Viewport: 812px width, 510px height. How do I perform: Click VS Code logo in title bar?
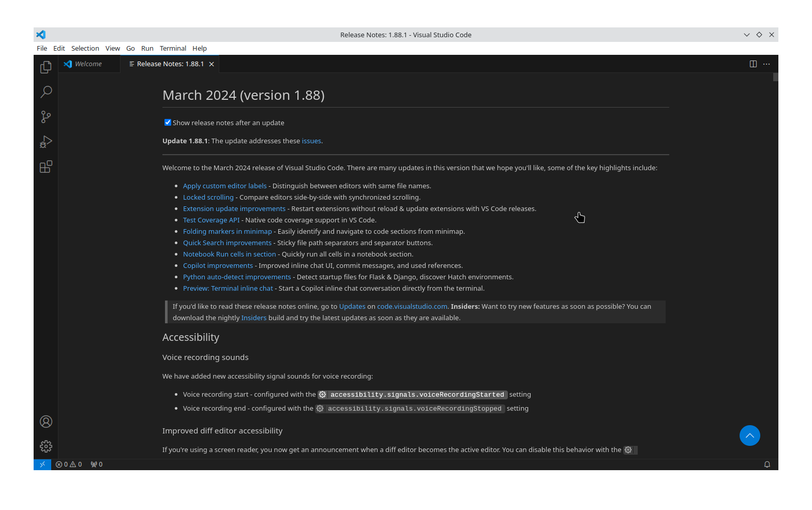(41, 35)
